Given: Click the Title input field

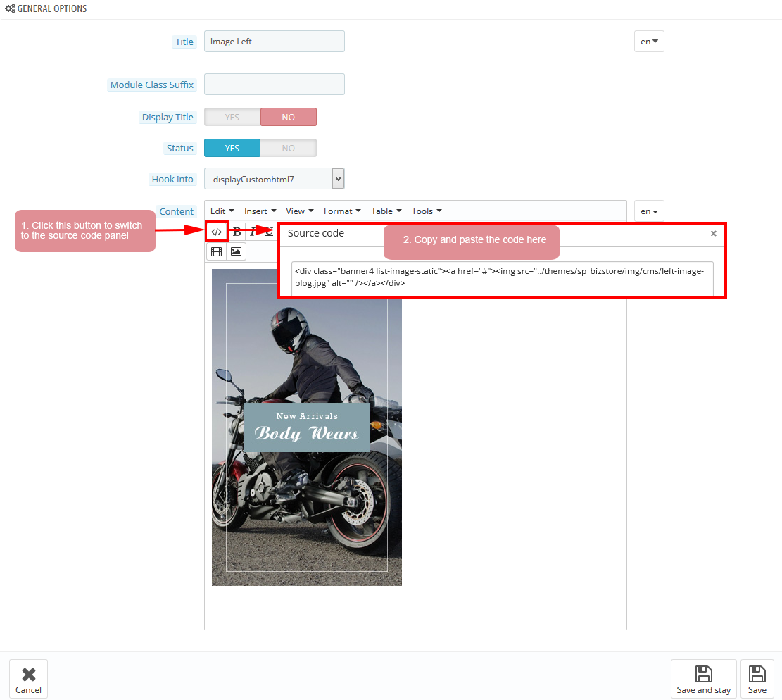Looking at the screenshot, I should 275,42.
